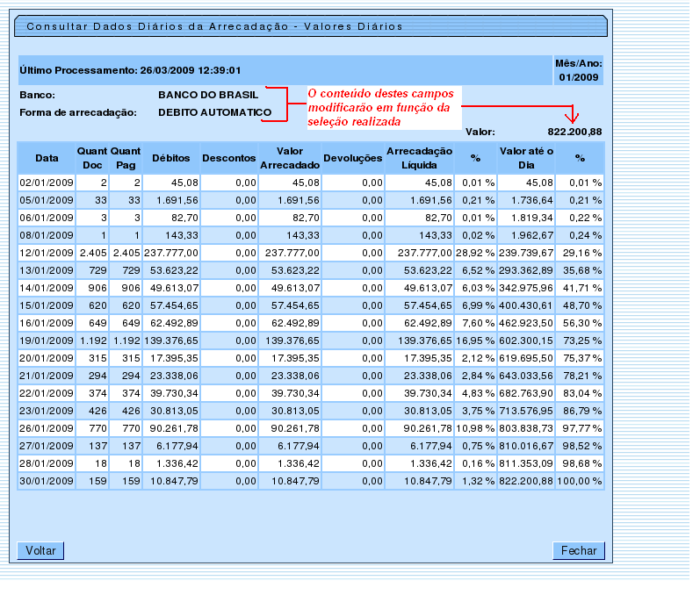Select the Valor até o Dia header
This screenshot has height=595, width=700.
(526, 158)
